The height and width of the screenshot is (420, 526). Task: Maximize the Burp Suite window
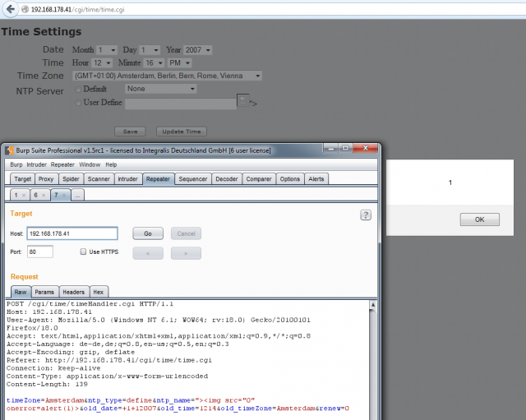tap(345, 148)
